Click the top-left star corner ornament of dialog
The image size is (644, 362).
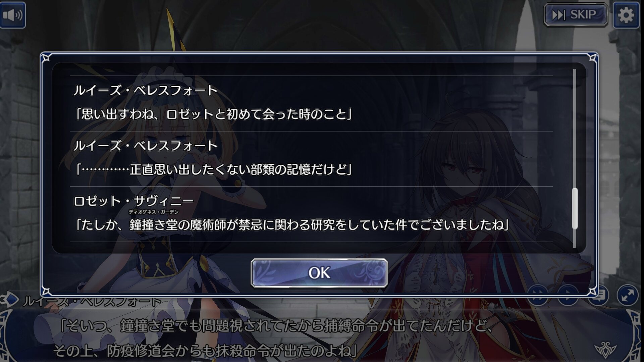pos(46,58)
